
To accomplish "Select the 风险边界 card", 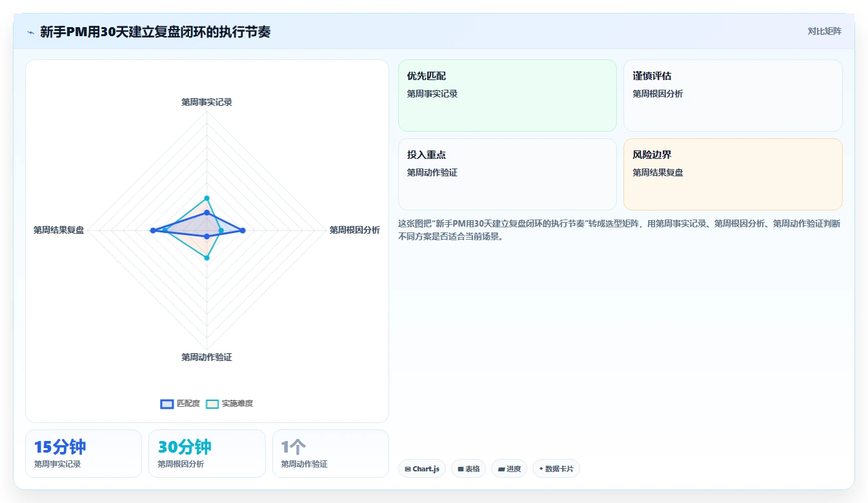I will 732,174.
